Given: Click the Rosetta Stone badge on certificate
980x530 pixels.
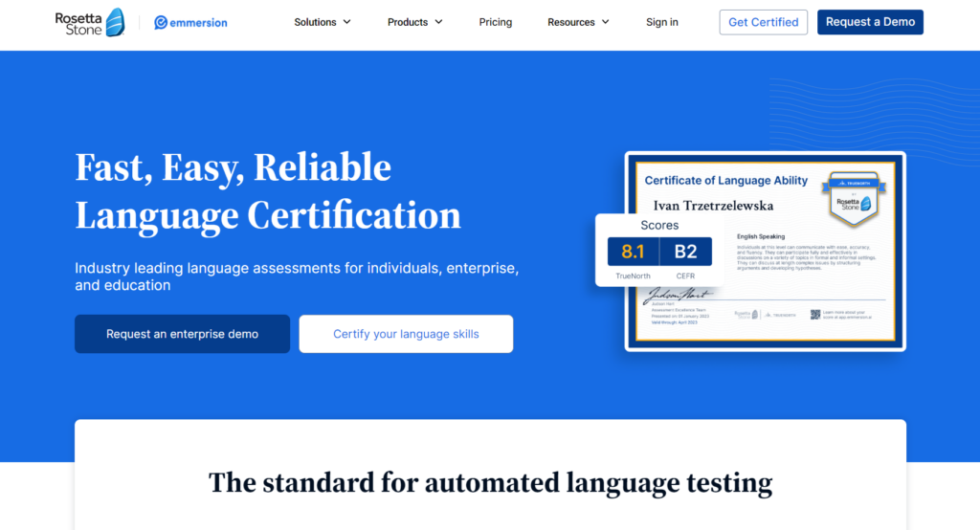Looking at the screenshot, I should tap(854, 199).
